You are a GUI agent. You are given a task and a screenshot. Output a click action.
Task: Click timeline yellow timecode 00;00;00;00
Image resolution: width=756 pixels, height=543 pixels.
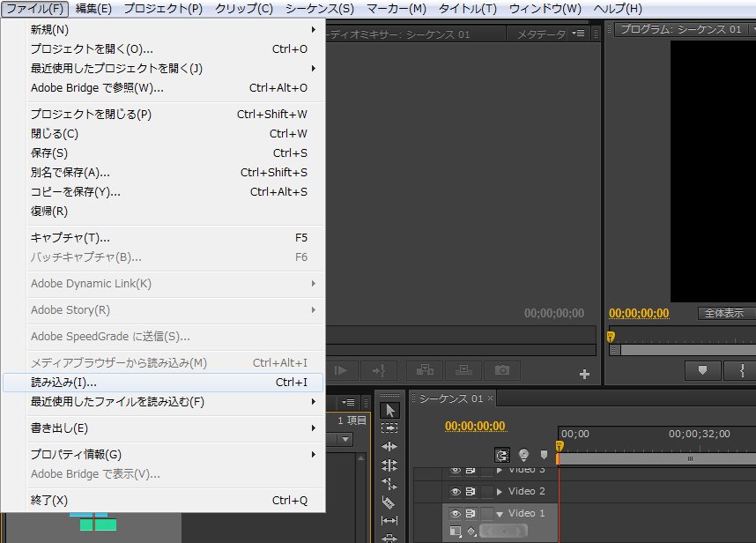tap(475, 427)
